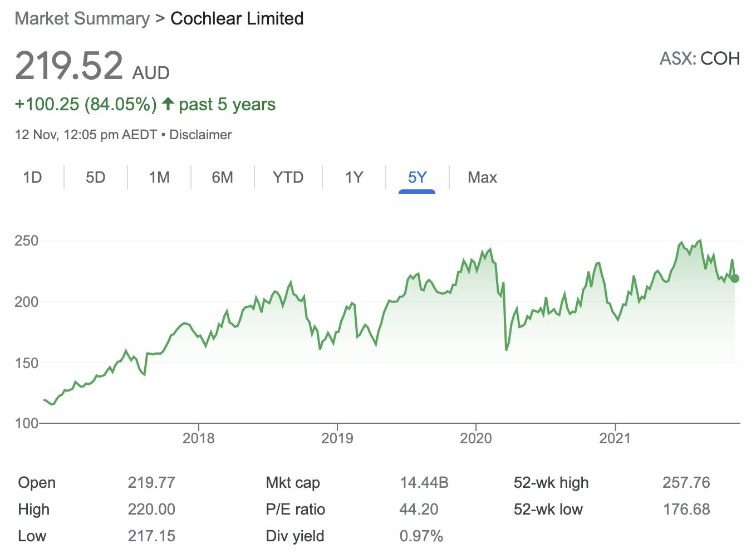Switch to the 1D time range tab
The height and width of the screenshot is (558, 756).
[32, 178]
